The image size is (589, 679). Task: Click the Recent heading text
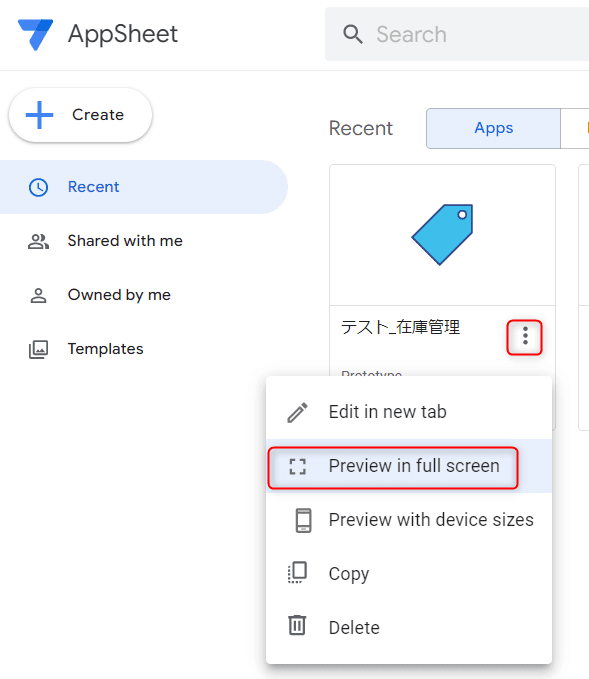(361, 129)
